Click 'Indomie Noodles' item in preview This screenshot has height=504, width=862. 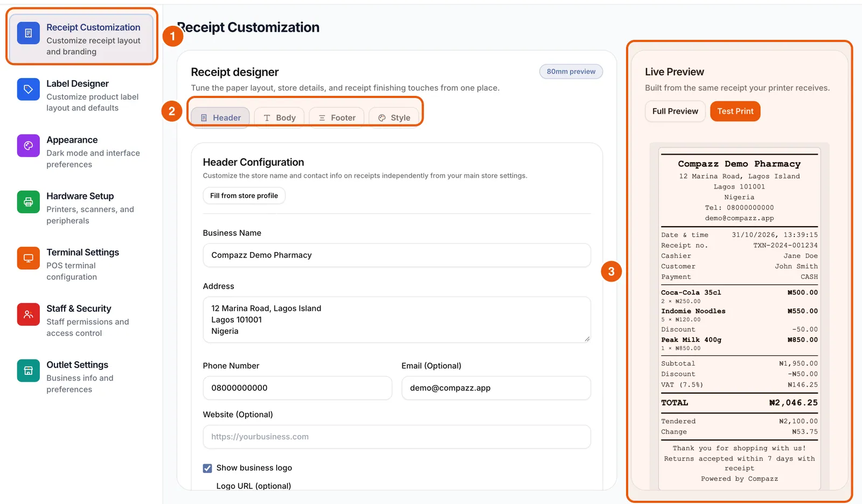pyautogui.click(x=693, y=311)
